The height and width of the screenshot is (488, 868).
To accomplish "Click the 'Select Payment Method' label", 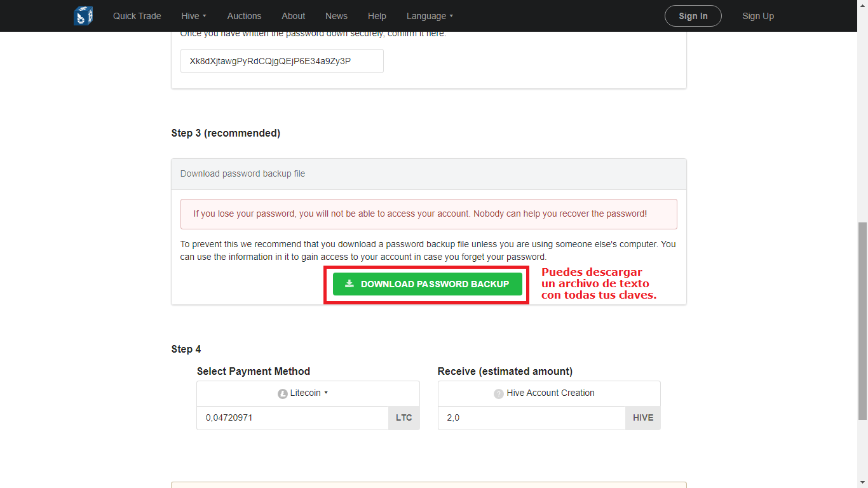I will coord(254,371).
